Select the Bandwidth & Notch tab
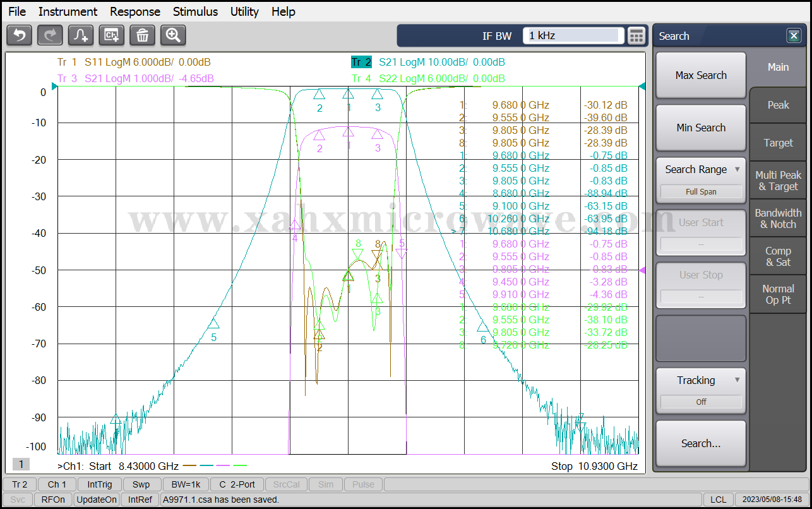The image size is (812, 509). coord(778,219)
